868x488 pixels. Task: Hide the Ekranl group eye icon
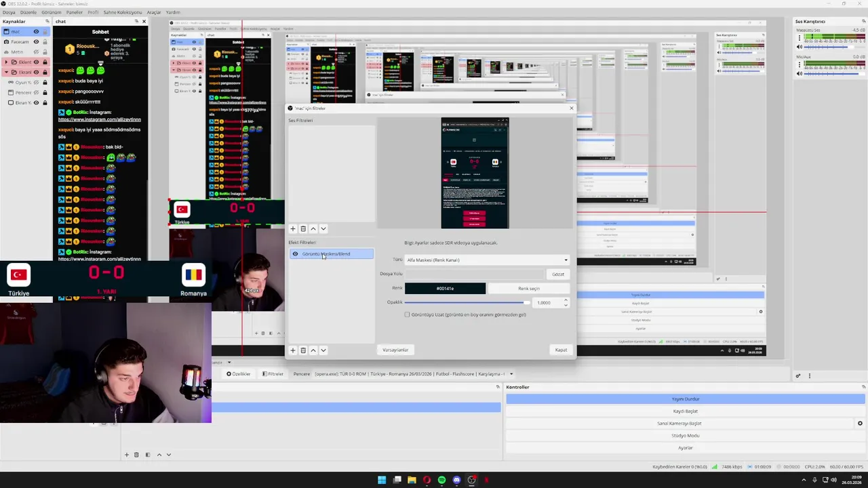(37, 73)
